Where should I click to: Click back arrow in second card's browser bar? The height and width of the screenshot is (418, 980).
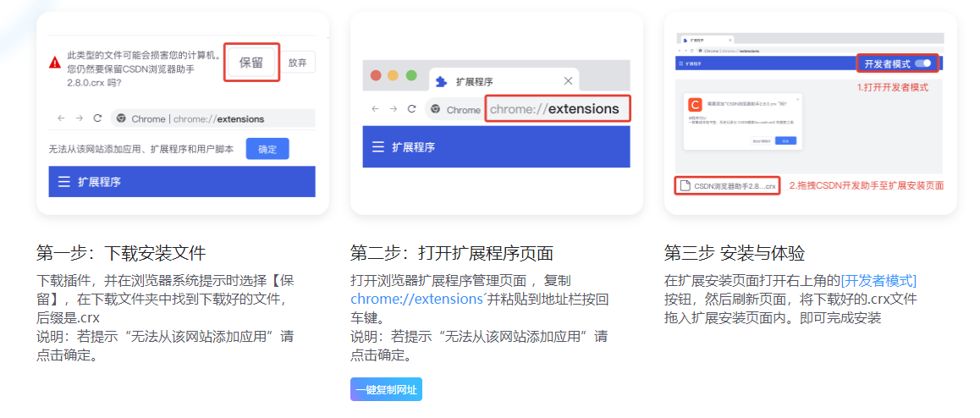click(375, 108)
